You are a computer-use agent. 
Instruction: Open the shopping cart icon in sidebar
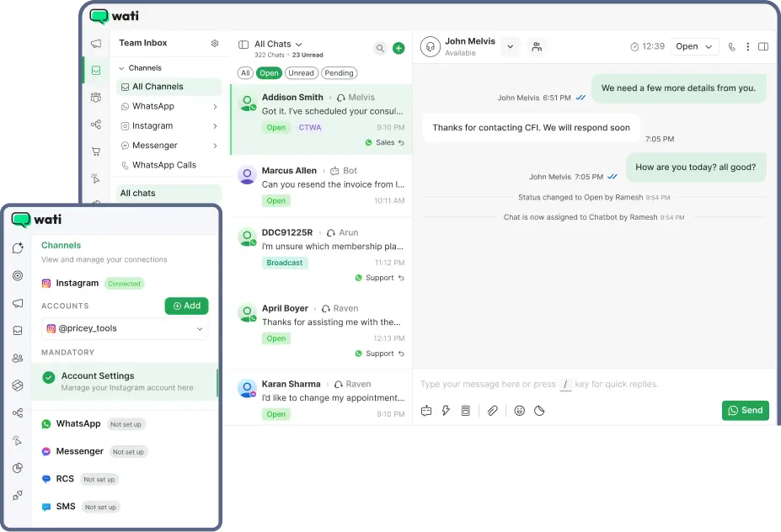click(96, 152)
